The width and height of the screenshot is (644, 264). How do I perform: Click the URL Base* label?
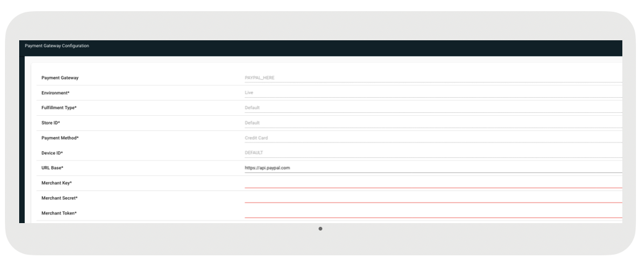[53, 168]
